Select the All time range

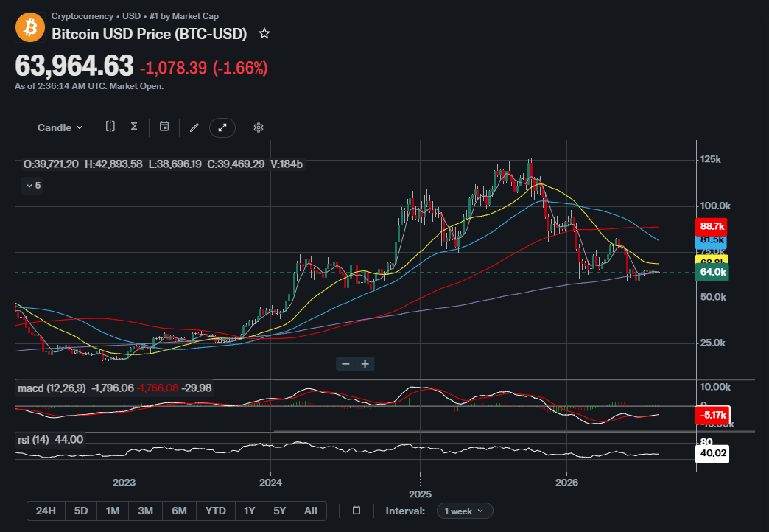[x=310, y=511]
